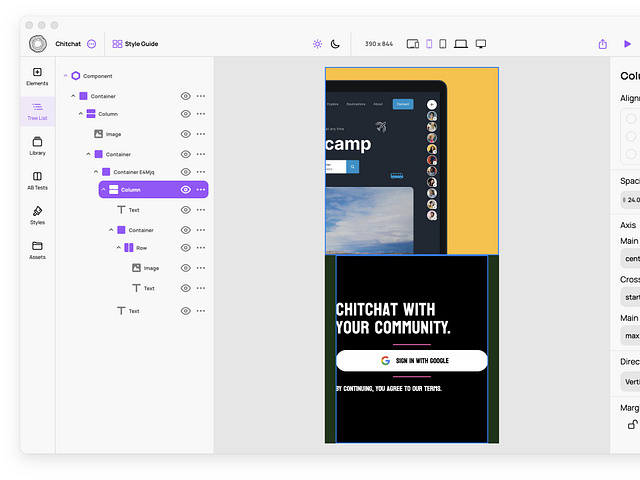Open the AB Tests panel

(x=37, y=181)
